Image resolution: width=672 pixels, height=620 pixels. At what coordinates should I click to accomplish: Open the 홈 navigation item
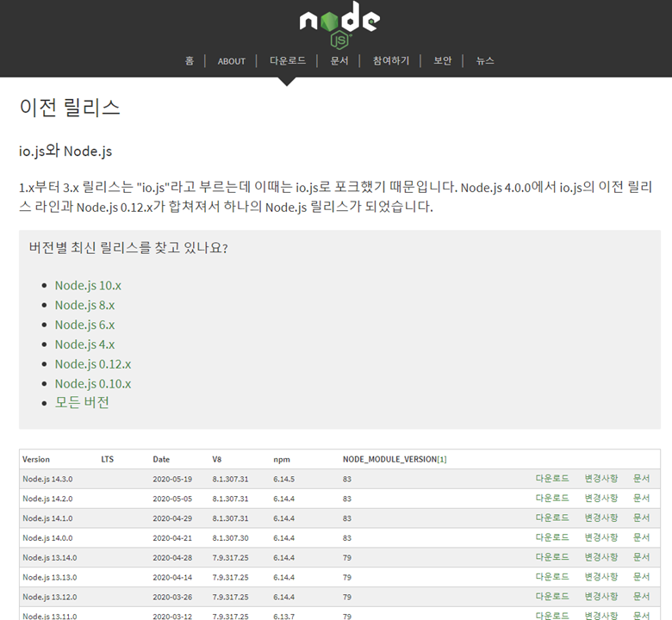coord(190,61)
